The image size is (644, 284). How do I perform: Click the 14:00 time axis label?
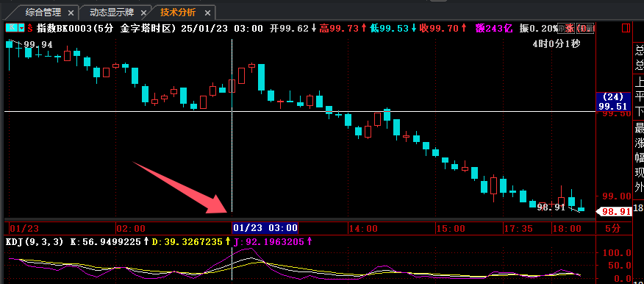tap(363, 229)
